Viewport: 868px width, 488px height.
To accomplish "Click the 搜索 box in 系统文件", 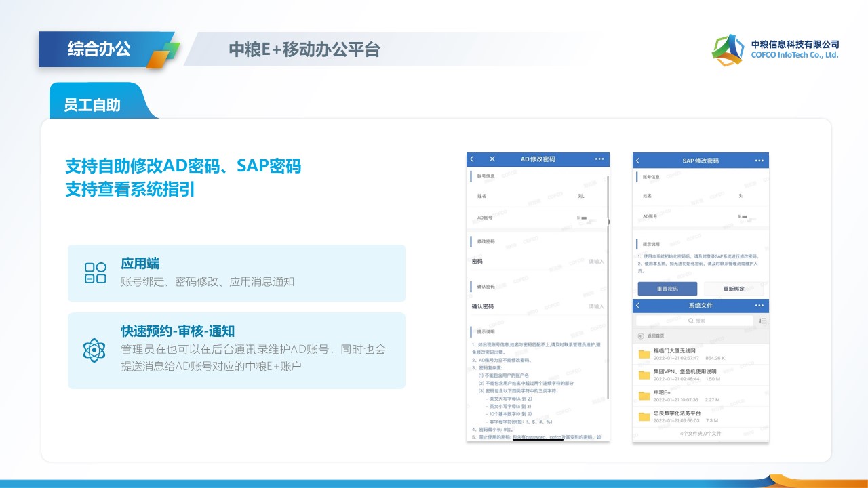I will [695, 321].
